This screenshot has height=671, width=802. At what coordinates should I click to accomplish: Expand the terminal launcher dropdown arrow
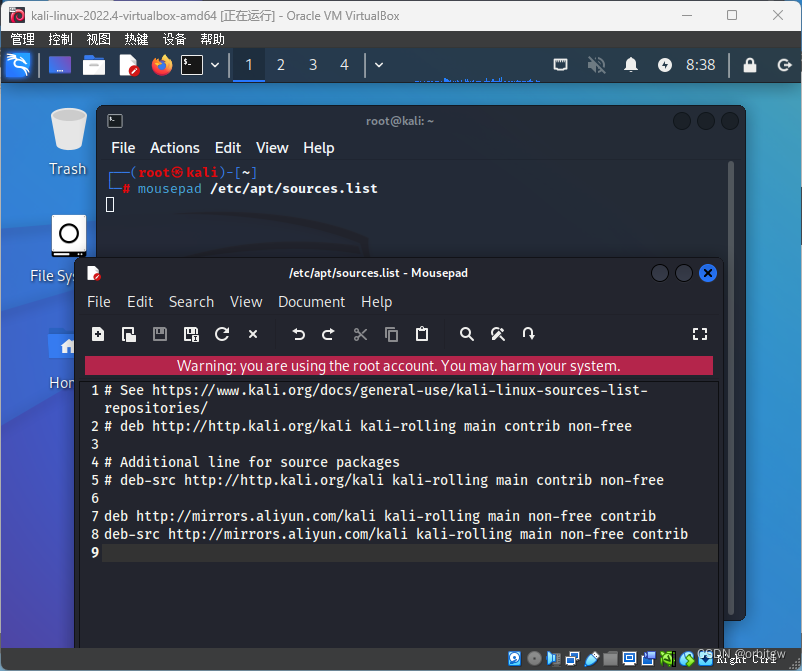coord(215,65)
